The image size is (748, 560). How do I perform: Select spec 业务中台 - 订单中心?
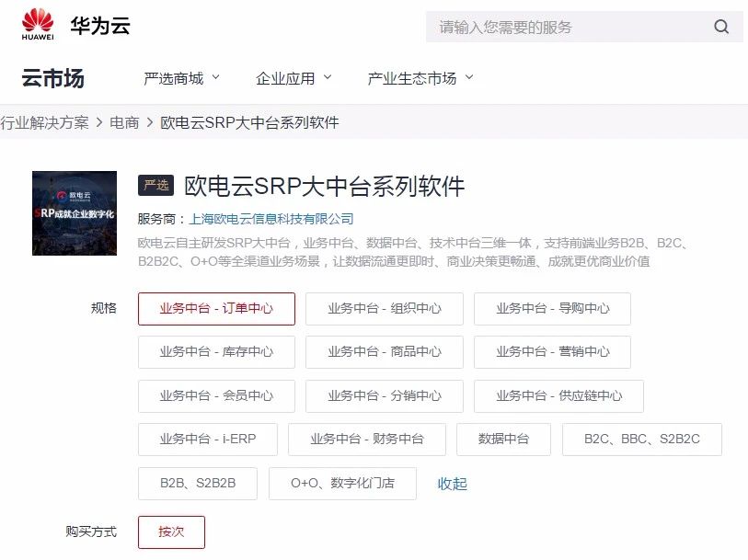216,309
